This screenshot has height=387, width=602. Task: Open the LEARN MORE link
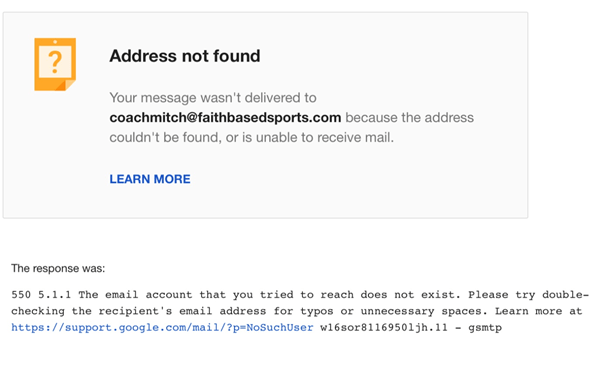150,179
